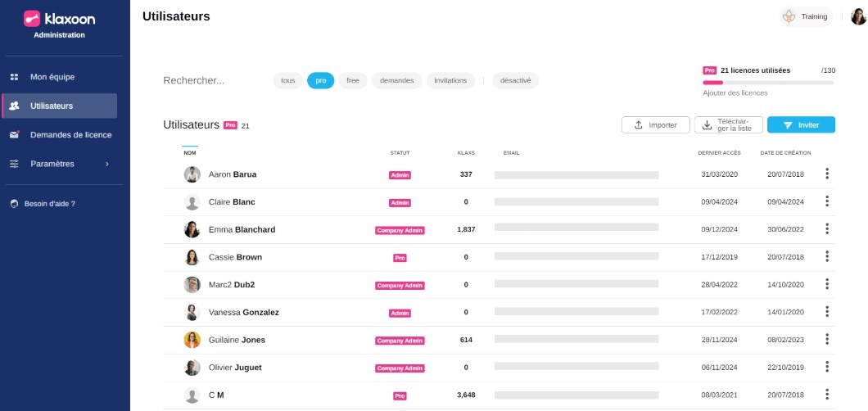Toggle the 'free' filter chip
868x411 pixels.
click(x=352, y=80)
